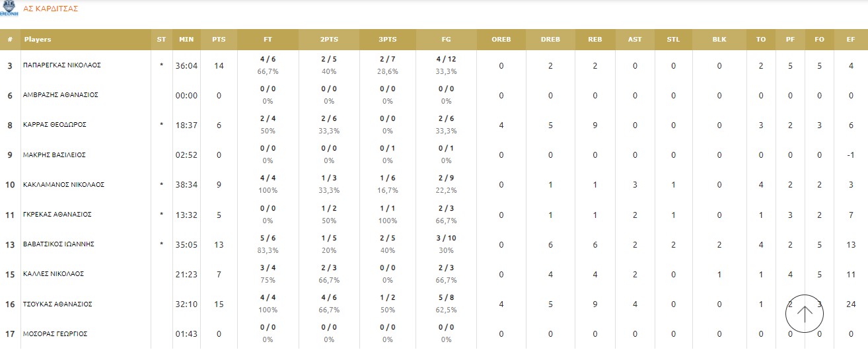
Task: Select player ΒΑΒΑΤΣΙΚΟΣ ΙΩΑΝΝΗΣ
Action: pos(59,244)
